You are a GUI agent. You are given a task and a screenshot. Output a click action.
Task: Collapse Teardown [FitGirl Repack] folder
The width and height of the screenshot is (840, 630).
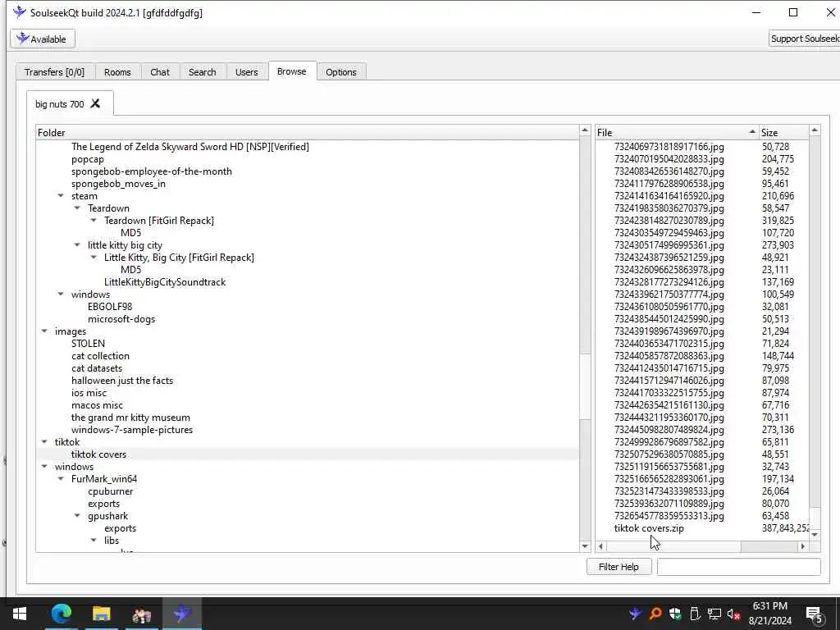click(x=94, y=221)
